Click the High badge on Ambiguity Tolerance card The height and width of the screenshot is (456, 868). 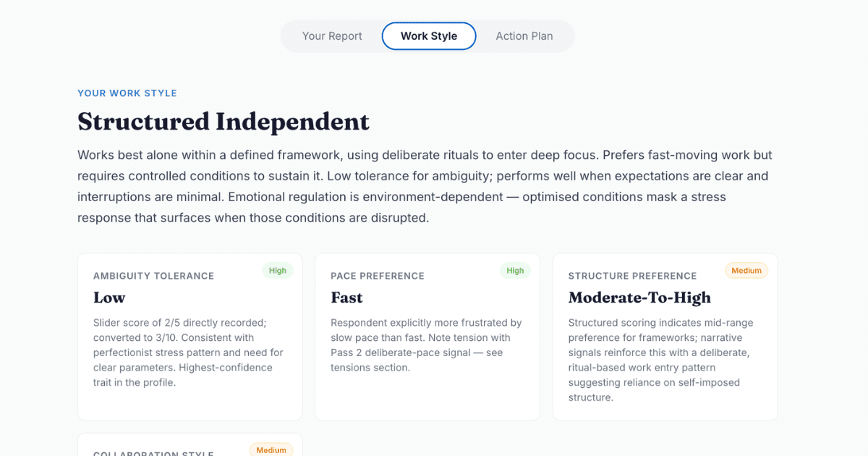278,270
